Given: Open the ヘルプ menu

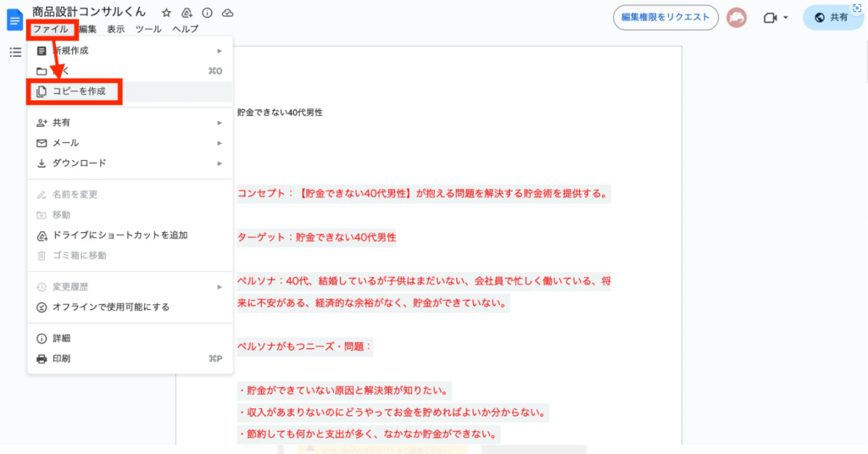Looking at the screenshot, I should pyautogui.click(x=185, y=30).
